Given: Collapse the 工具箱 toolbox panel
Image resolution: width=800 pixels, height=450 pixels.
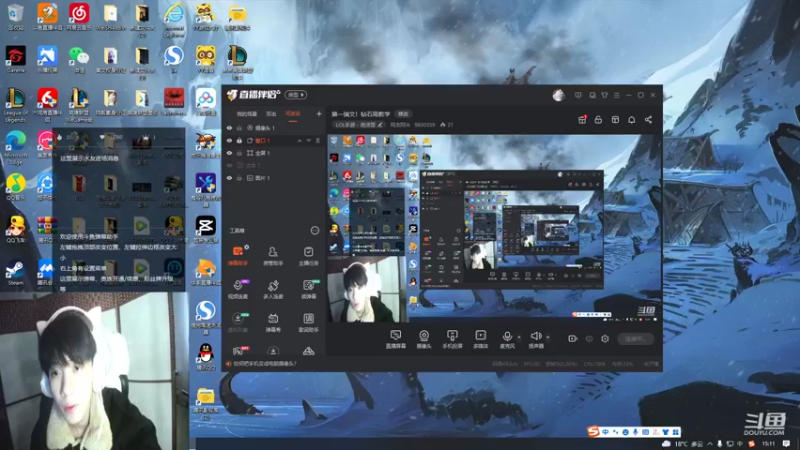Looking at the screenshot, I should 315,231.
